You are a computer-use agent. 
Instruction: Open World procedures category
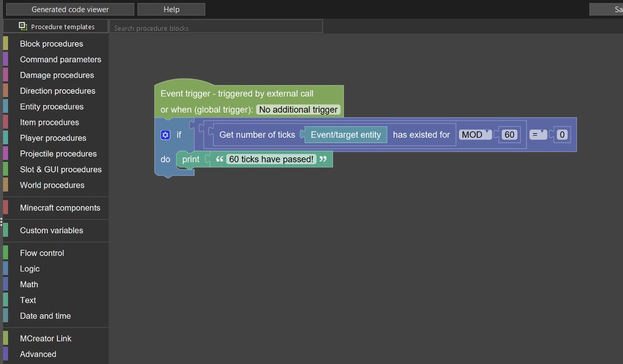[52, 185]
